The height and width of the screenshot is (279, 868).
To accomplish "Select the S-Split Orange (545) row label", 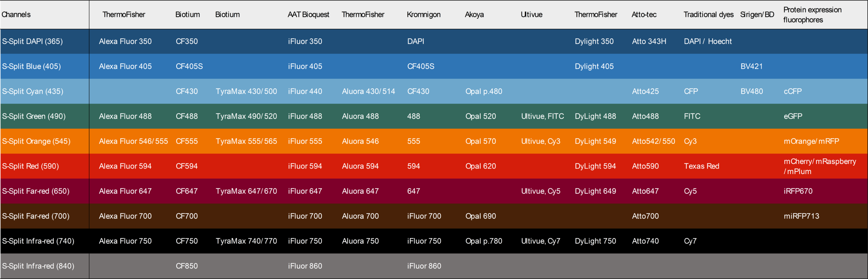I will point(36,141).
